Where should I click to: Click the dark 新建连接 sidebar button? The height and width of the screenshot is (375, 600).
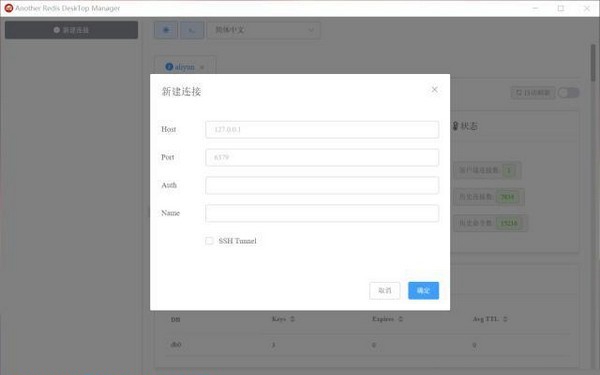click(71, 30)
